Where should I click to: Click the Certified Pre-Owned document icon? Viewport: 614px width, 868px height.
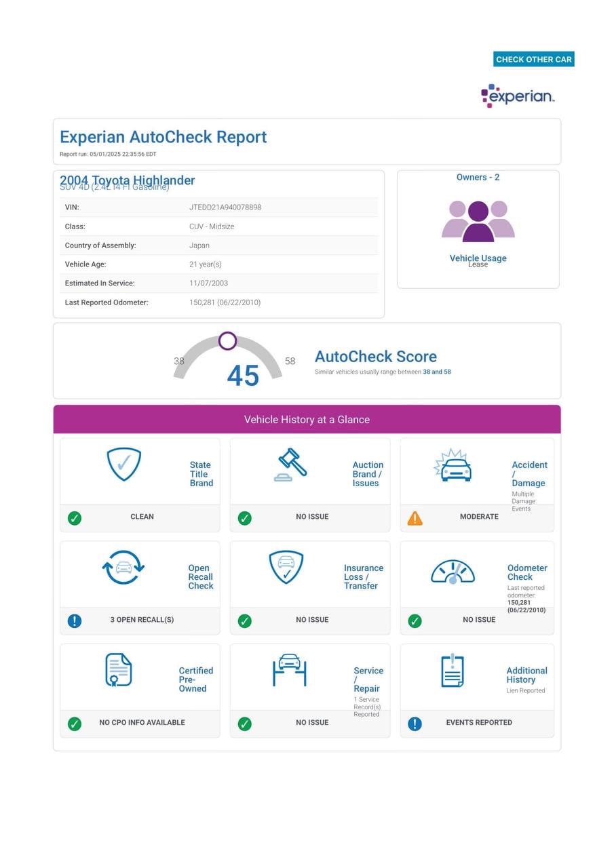tap(119, 670)
